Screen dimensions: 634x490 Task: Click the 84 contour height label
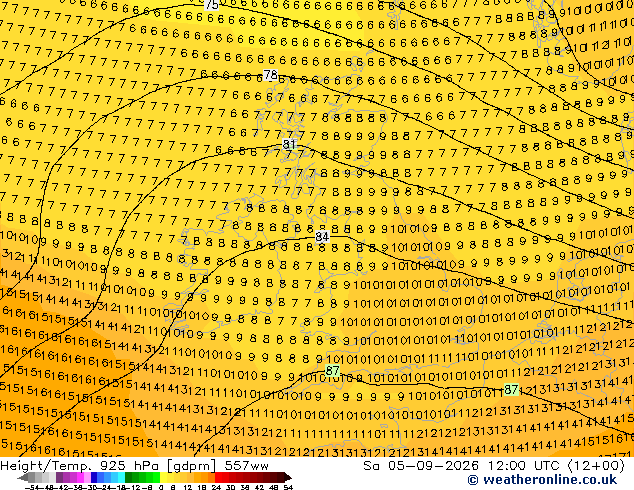[x=322, y=237]
